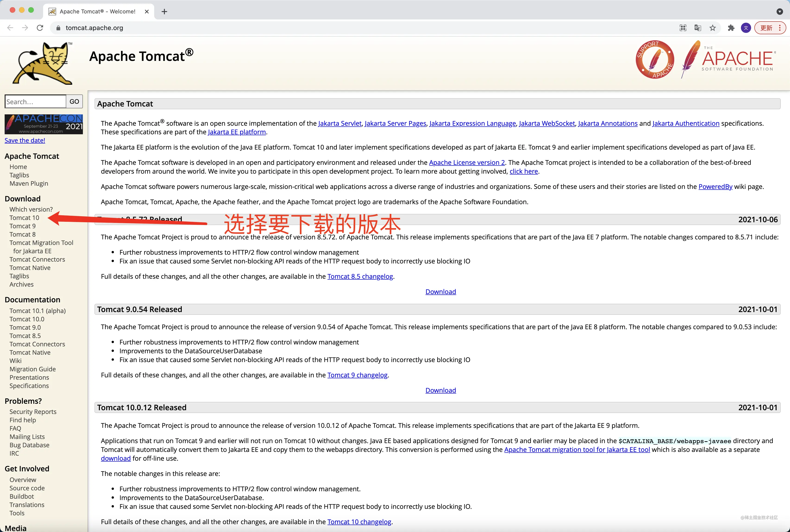
Task: Click the Apache Software Foundation feather logo
Action: [x=729, y=59]
